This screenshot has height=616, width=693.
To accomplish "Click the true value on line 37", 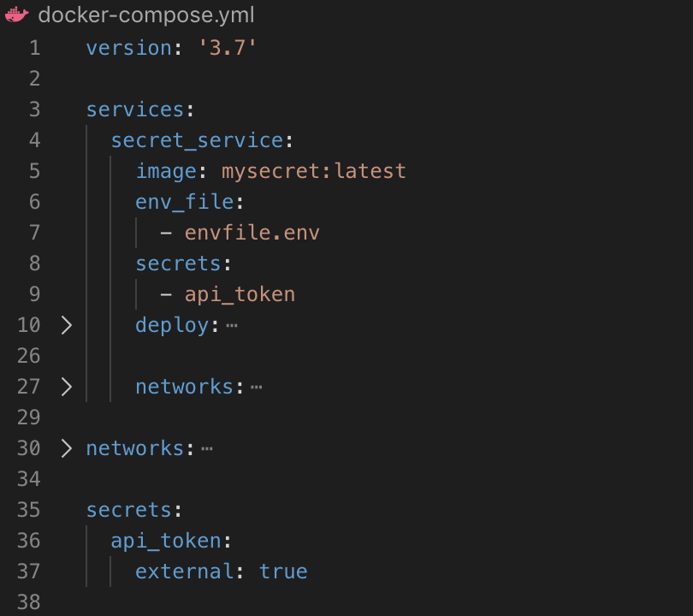I will point(282,572).
